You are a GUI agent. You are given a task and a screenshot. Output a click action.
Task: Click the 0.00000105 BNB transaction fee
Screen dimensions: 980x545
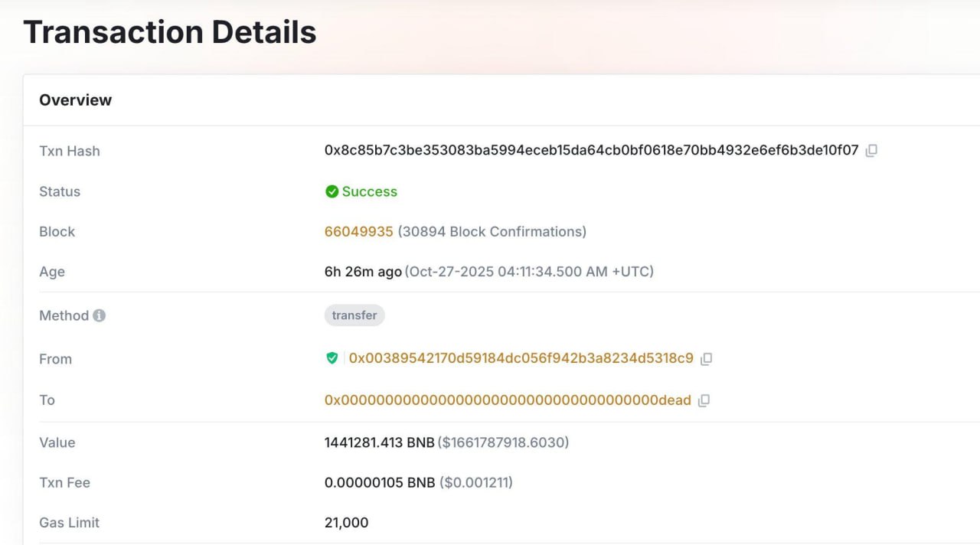click(x=380, y=483)
